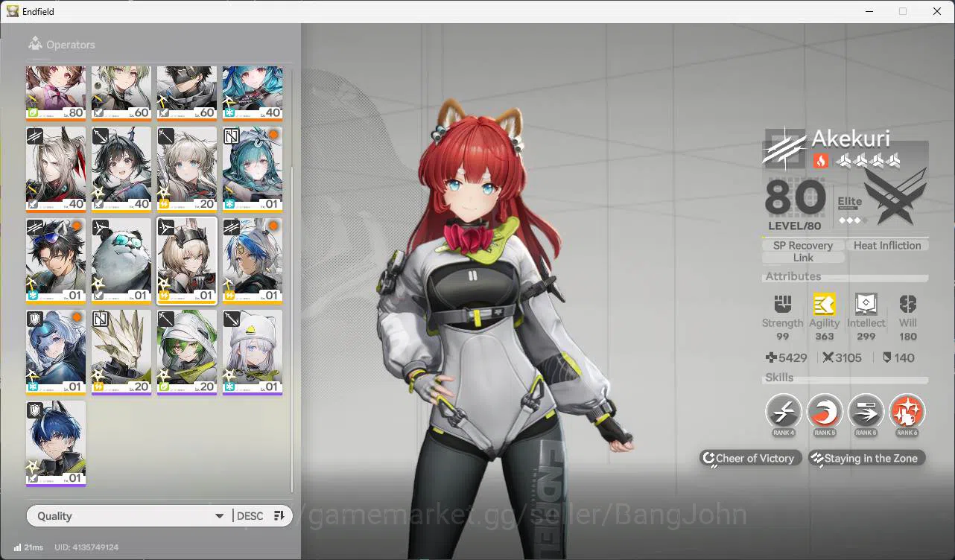Click the Intellect attribute icon

click(866, 304)
